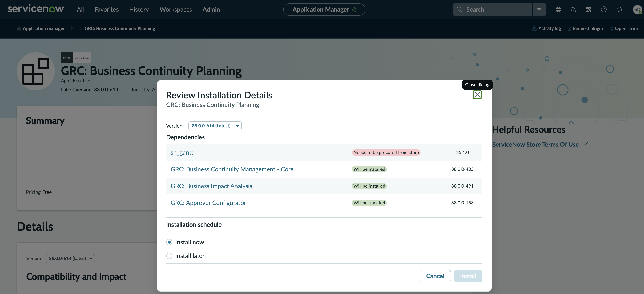Viewport: 644px width, 294px height.
Task: Click 'Will be installed' badge for Continuity Management Core
Action: 369,169
